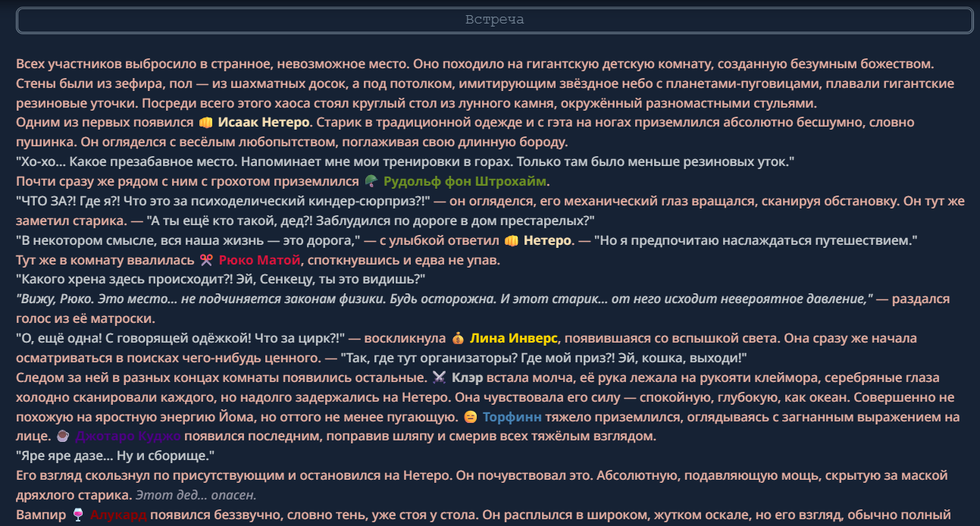Screen dimensions: 980x526
Task: Select the blue name 'Торфинн'
Action: click(512, 417)
